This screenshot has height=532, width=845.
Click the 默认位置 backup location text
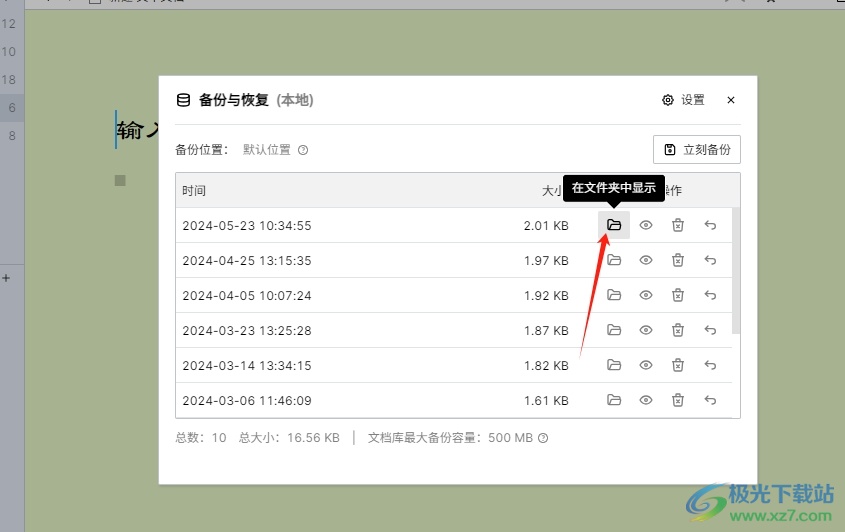coord(267,149)
